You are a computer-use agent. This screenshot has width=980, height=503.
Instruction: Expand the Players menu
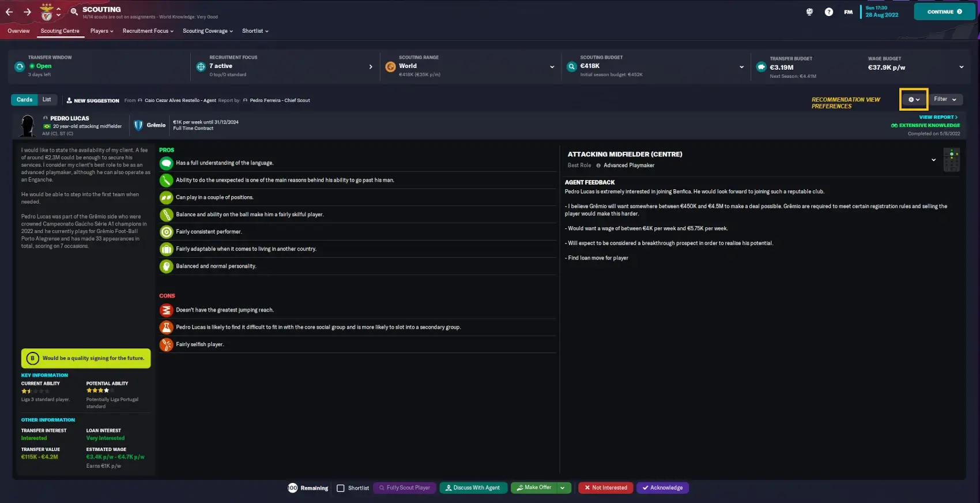(x=101, y=31)
